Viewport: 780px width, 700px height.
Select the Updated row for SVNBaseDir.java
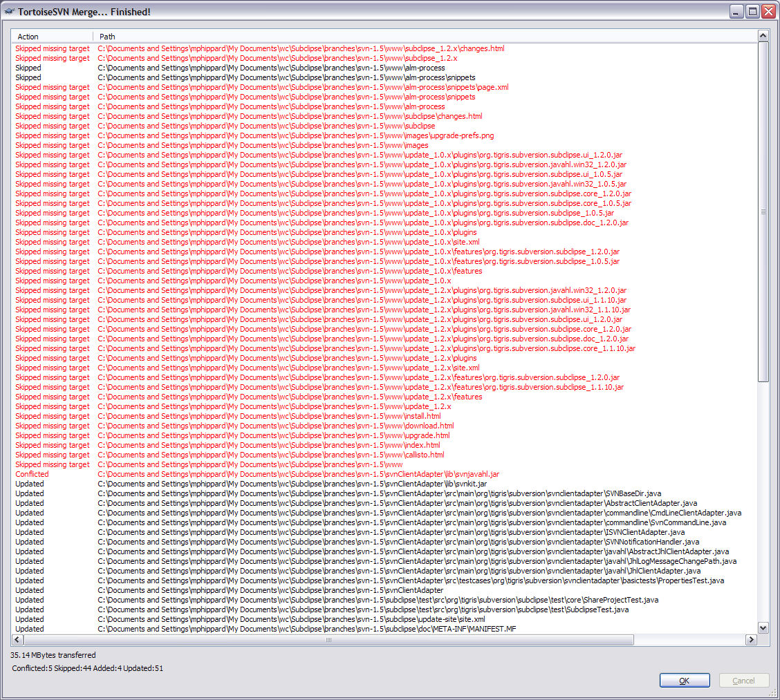(x=384, y=493)
